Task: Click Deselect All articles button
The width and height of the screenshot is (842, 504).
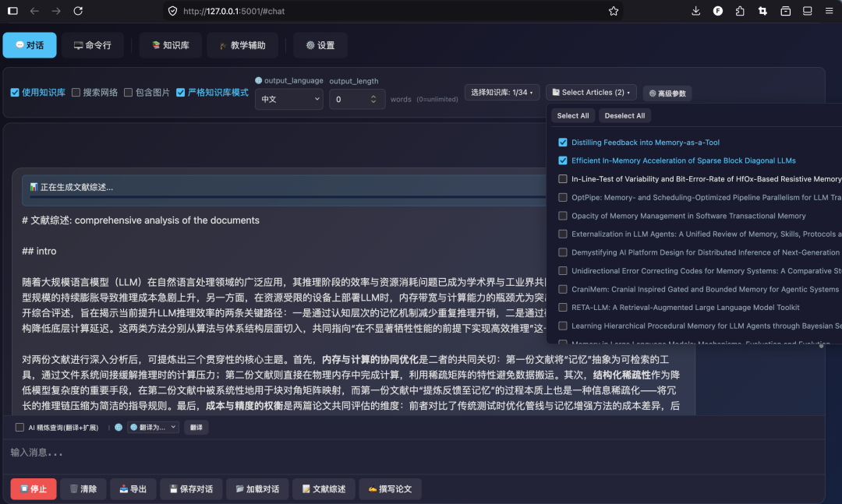Action: 624,115
